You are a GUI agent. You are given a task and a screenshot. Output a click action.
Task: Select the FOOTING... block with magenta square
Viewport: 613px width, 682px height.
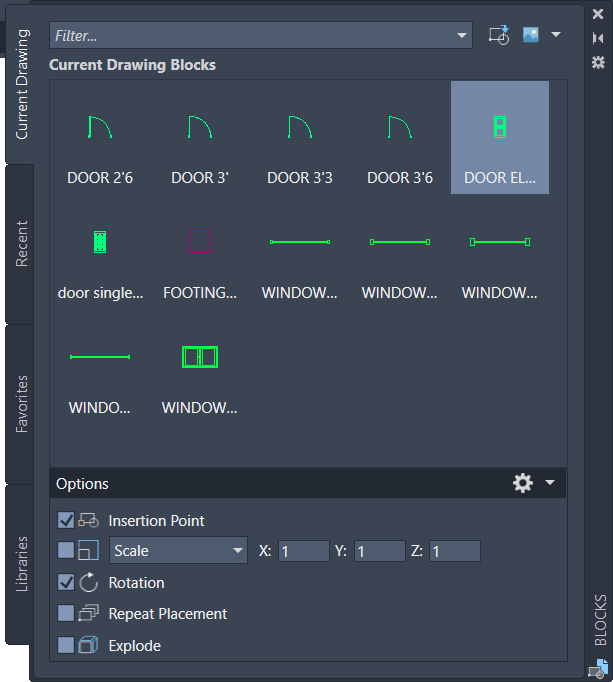click(x=200, y=252)
